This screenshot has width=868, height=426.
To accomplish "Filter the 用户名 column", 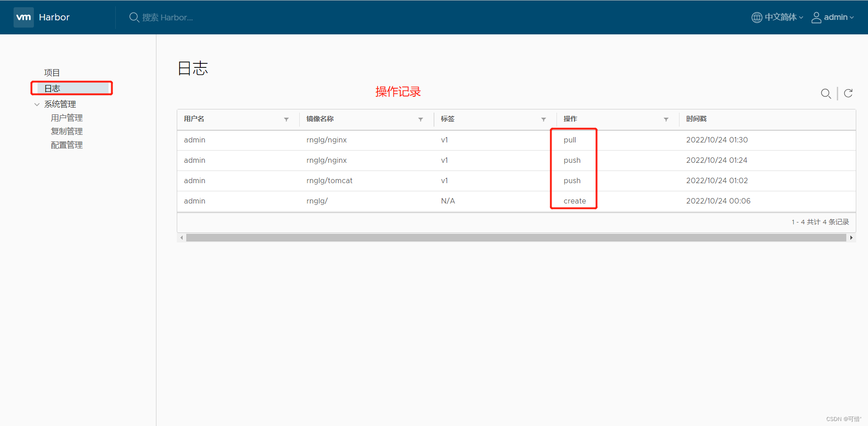I will 286,119.
